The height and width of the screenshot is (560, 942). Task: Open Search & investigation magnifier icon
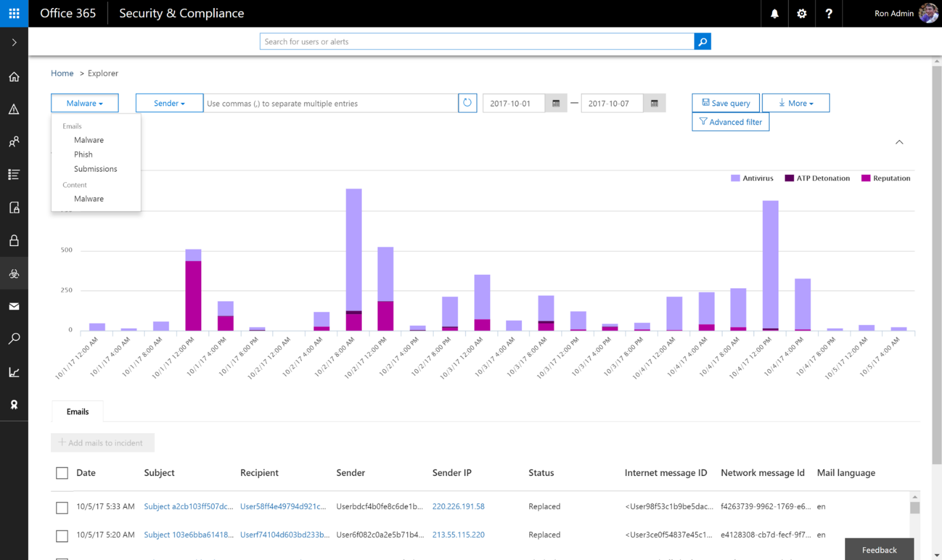tap(13, 338)
